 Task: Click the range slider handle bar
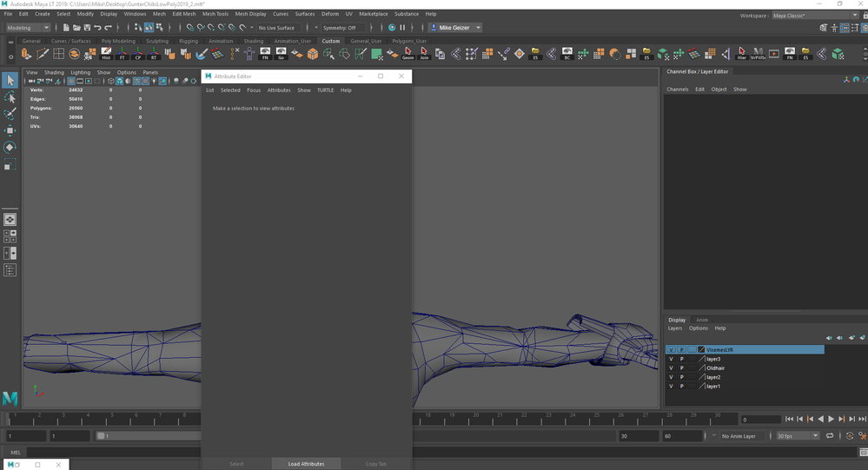(x=101, y=435)
